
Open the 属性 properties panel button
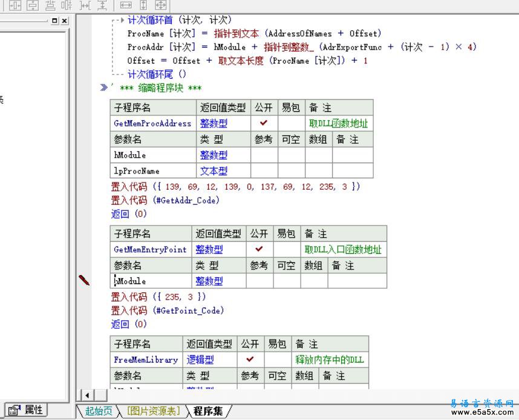(x=26, y=410)
